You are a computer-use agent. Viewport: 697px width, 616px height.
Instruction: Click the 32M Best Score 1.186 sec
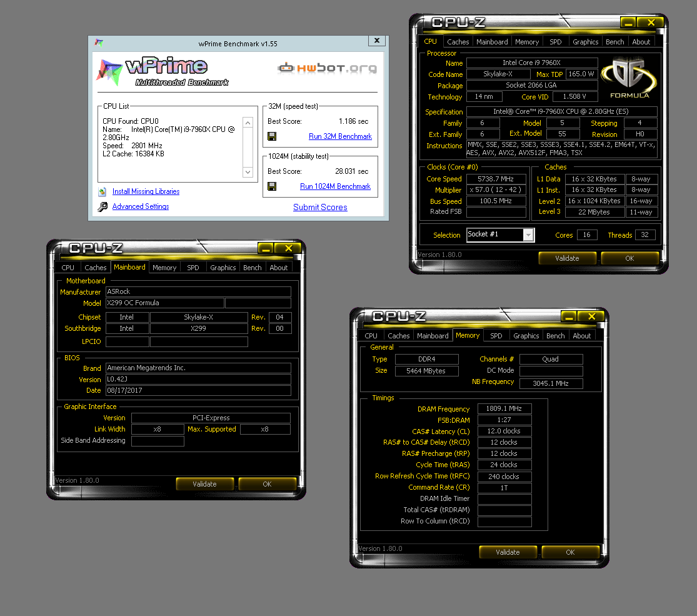click(353, 121)
